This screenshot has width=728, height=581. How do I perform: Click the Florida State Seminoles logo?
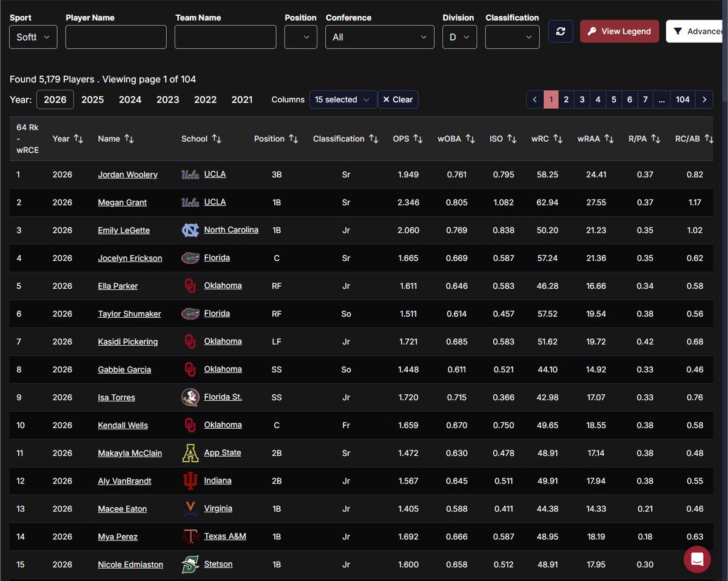[190, 397]
